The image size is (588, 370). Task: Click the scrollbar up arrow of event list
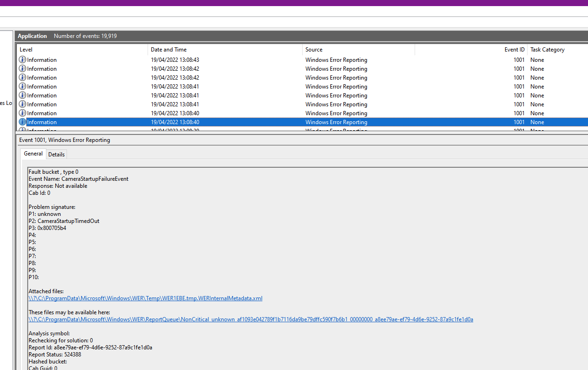tap(585, 56)
